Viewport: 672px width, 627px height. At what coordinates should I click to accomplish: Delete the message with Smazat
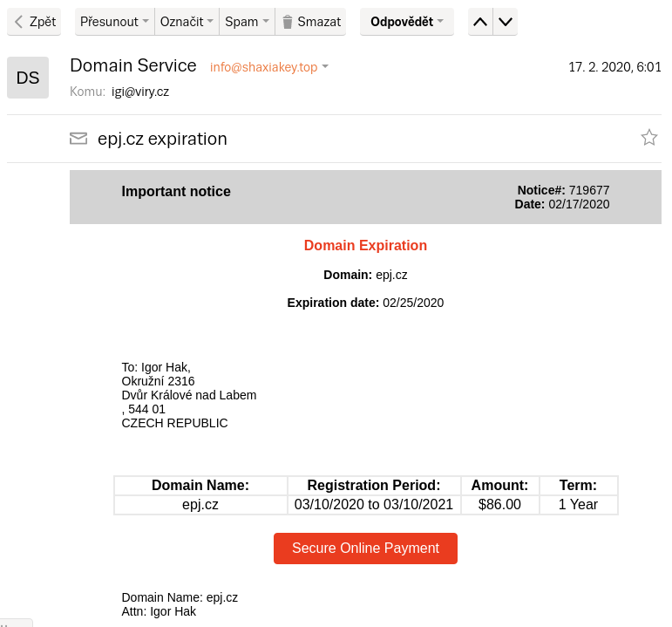[310, 22]
